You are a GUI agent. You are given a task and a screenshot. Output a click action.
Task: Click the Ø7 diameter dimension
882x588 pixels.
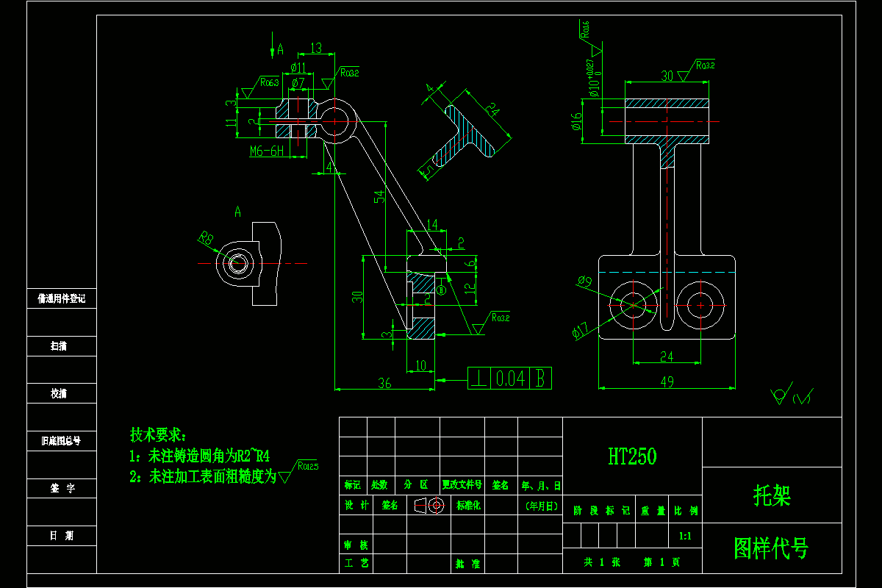point(298,83)
